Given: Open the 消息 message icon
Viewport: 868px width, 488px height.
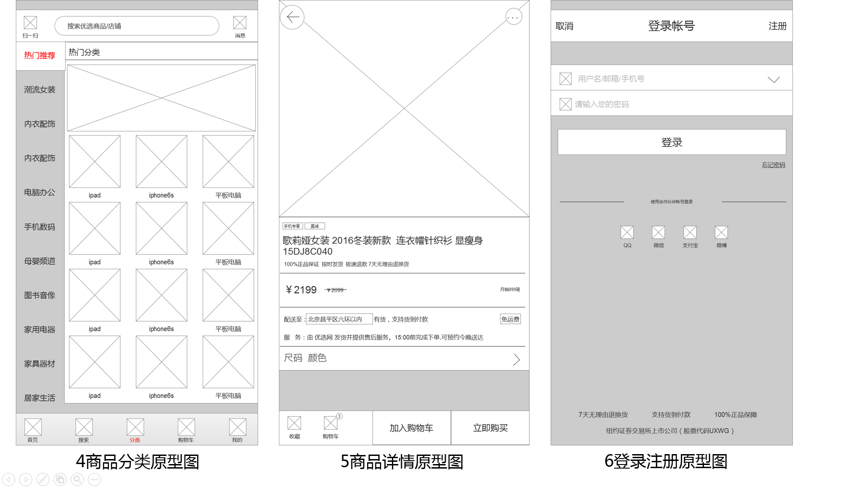Looking at the screenshot, I should [x=240, y=23].
